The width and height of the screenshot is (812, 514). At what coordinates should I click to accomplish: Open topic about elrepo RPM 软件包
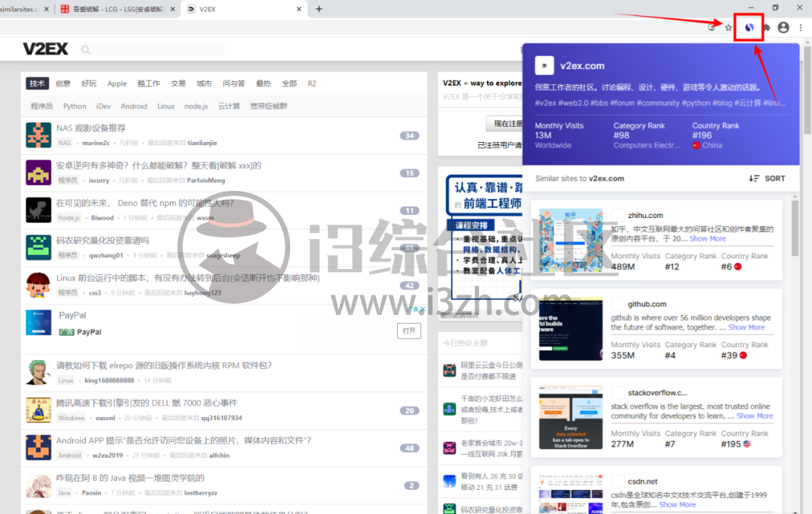pos(164,365)
